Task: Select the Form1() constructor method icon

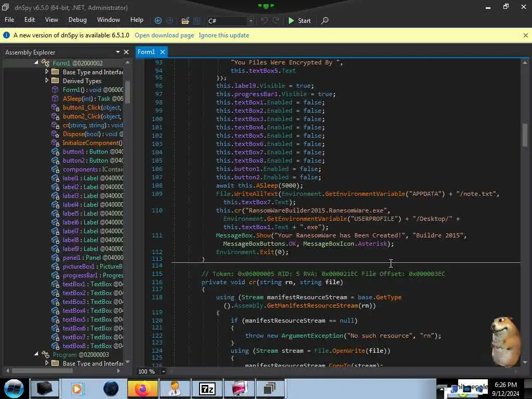Action: pyautogui.click(x=55, y=89)
